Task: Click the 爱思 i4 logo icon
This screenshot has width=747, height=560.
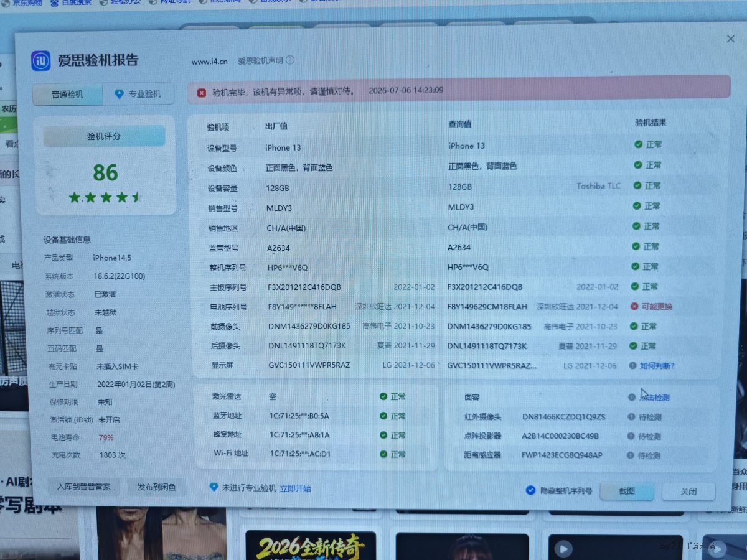Action: [x=40, y=61]
